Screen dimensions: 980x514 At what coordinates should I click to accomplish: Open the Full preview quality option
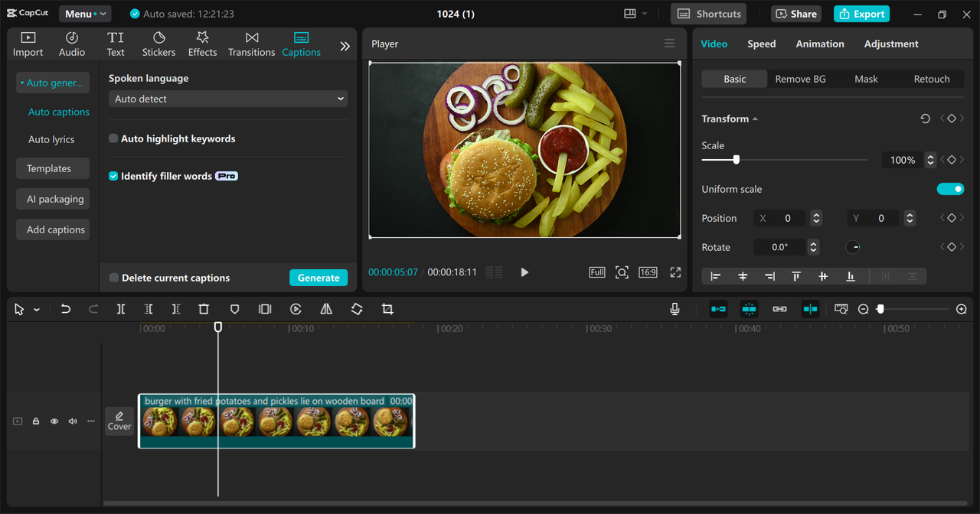click(x=597, y=272)
